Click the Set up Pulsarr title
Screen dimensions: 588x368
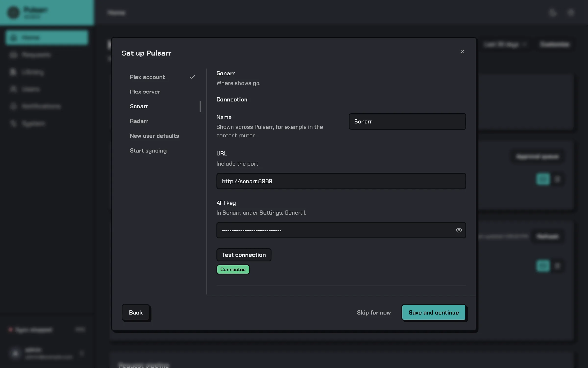click(147, 53)
